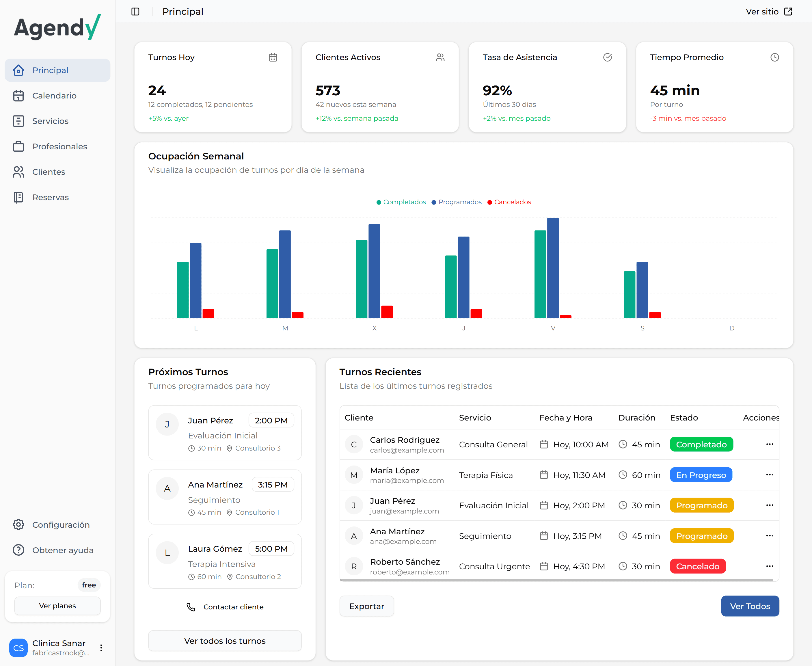Click the calendar icon on Turnos Hoy
The image size is (812, 666).
coord(273,57)
